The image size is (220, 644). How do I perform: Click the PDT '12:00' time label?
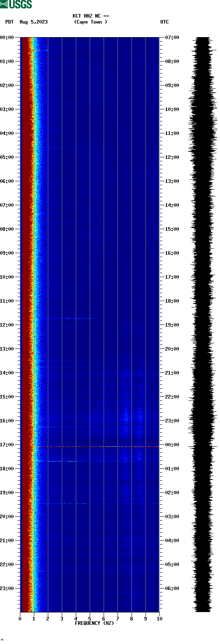tap(7, 325)
